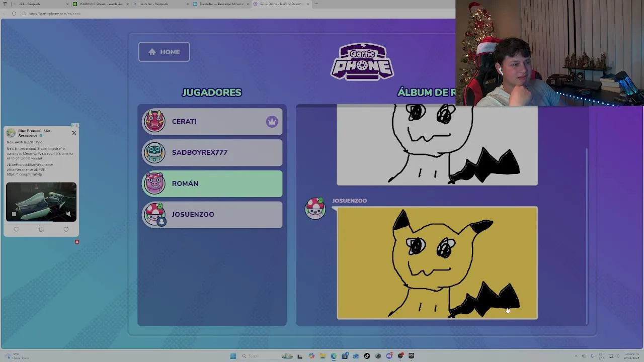Viewport: 644px width, 362px height.
Task: Pause the ad video
Action: tap(14, 214)
